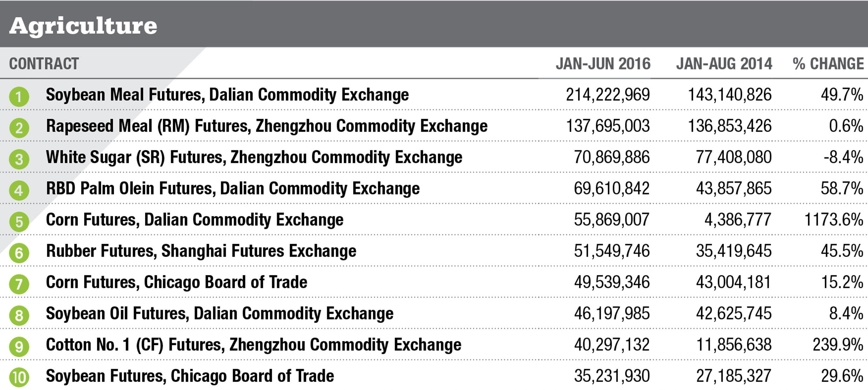Select the JAN-AUG 2014 column header
The height and width of the screenshot is (390, 868).
(724, 64)
